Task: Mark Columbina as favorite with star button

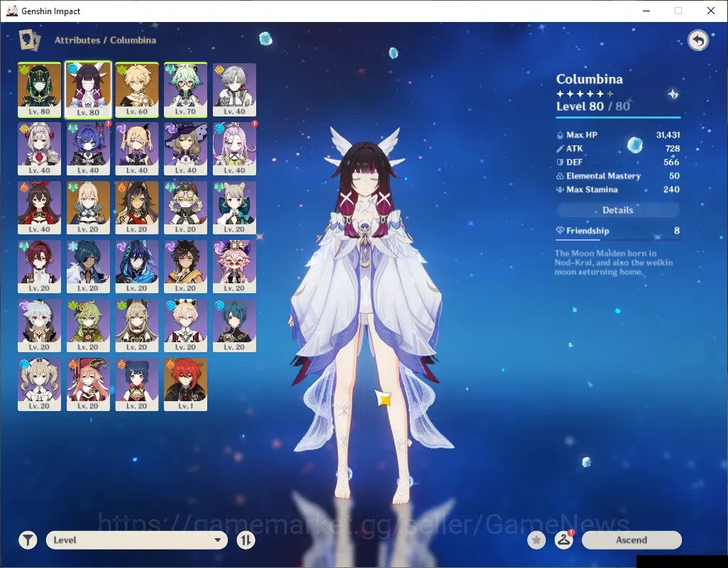Action: 536,540
